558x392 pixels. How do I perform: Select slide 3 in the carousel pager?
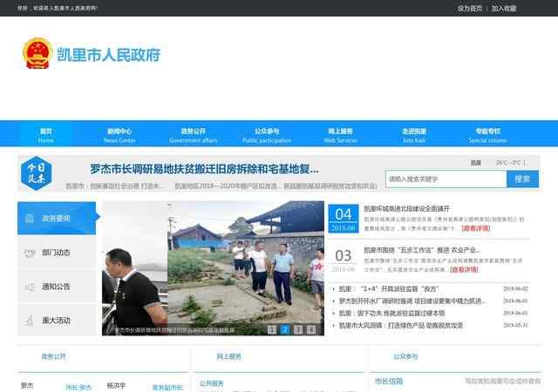pyautogui.click(x=298, y=330)
